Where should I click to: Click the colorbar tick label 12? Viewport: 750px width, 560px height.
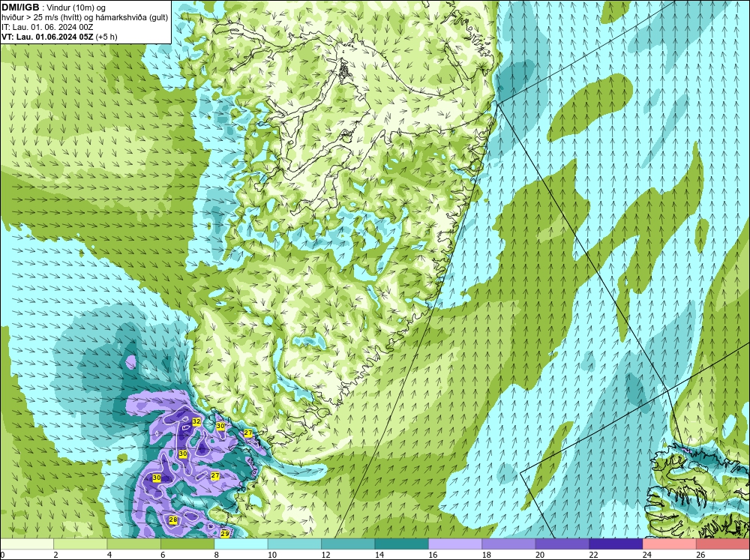(325, 555)
